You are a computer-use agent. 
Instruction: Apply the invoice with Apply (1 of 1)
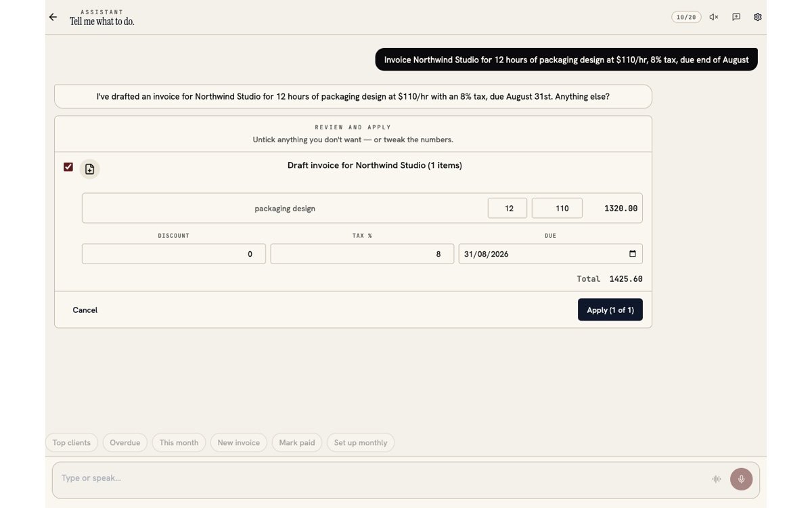[610, 310]
